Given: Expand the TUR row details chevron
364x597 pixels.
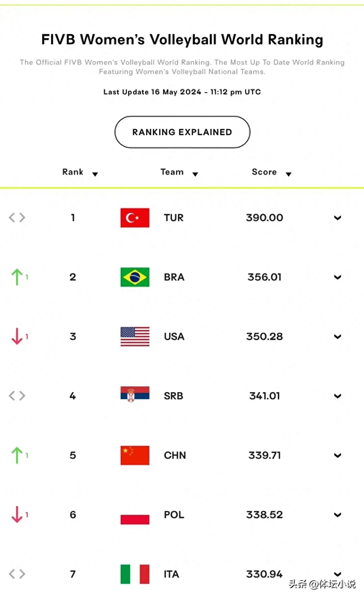Looking at the screenshot, I should (x=337, y=218).
